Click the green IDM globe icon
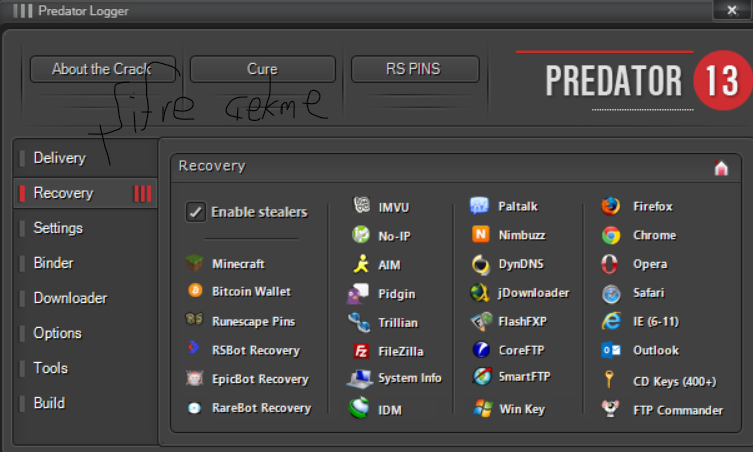753x452 pixels. pyautogui.click(x=359, y=408)
